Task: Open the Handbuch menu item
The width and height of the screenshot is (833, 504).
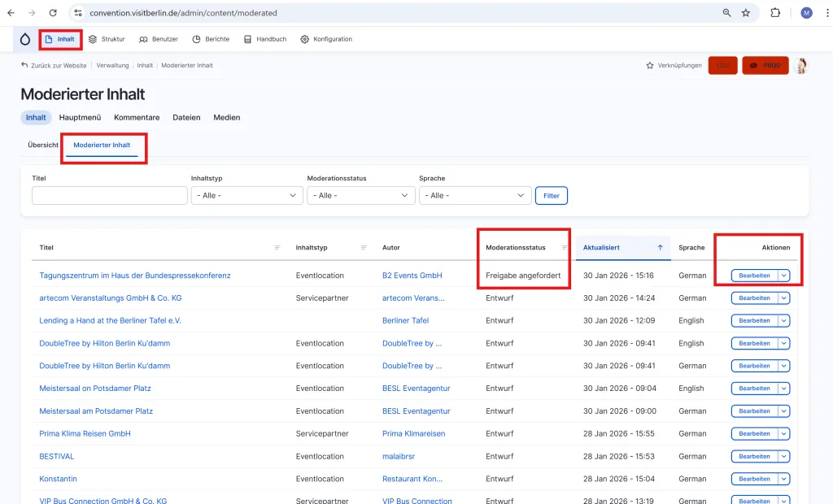Action: coord(265,39)
